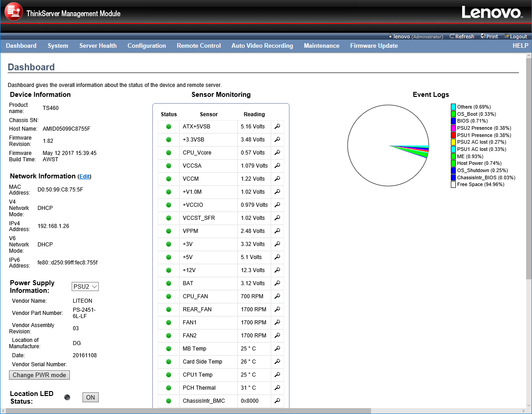532x414 pixels.
Task: Click the Edit link next to Network Information
Action: (84, 176)
